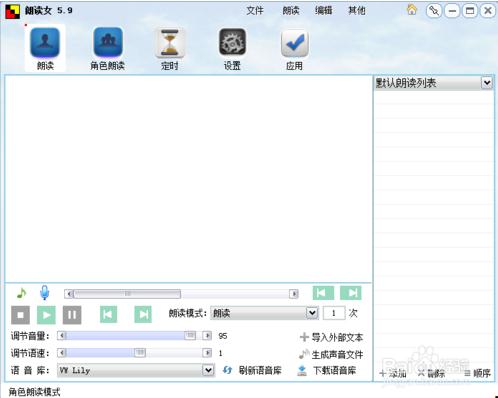Click the small next track button before 朗读模式
Image resolution: width=498 pixels, height=398 pixels.
point(143,314)
